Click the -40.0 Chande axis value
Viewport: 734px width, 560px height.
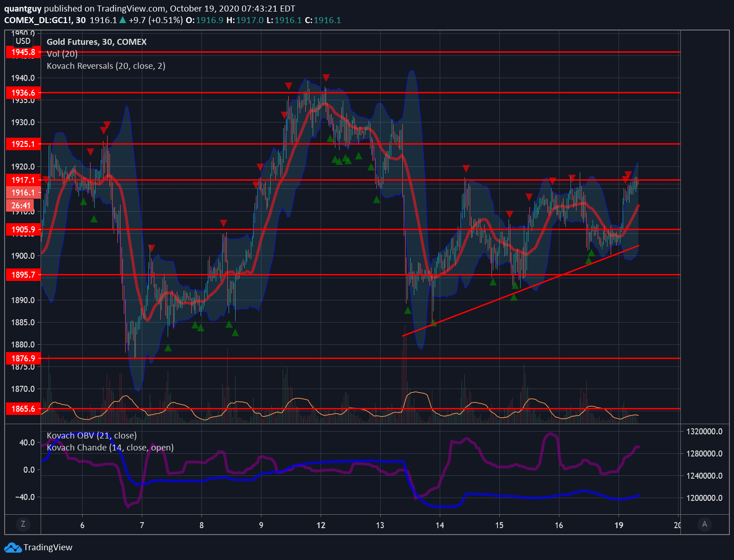click(25, 497)
